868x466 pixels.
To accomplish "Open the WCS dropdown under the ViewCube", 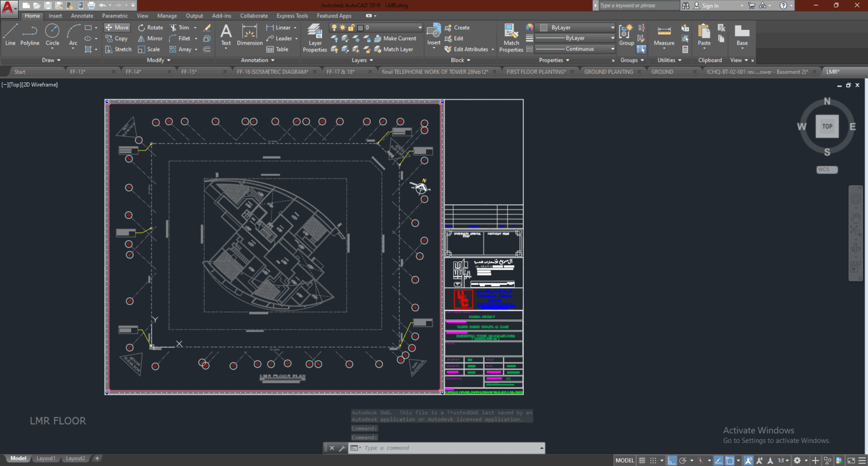I will click(827, 169).
